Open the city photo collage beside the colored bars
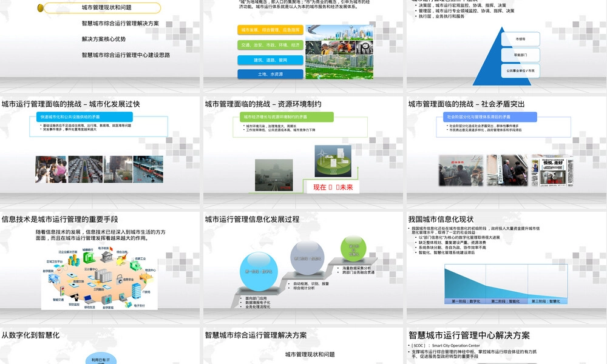 pos(339,52)
